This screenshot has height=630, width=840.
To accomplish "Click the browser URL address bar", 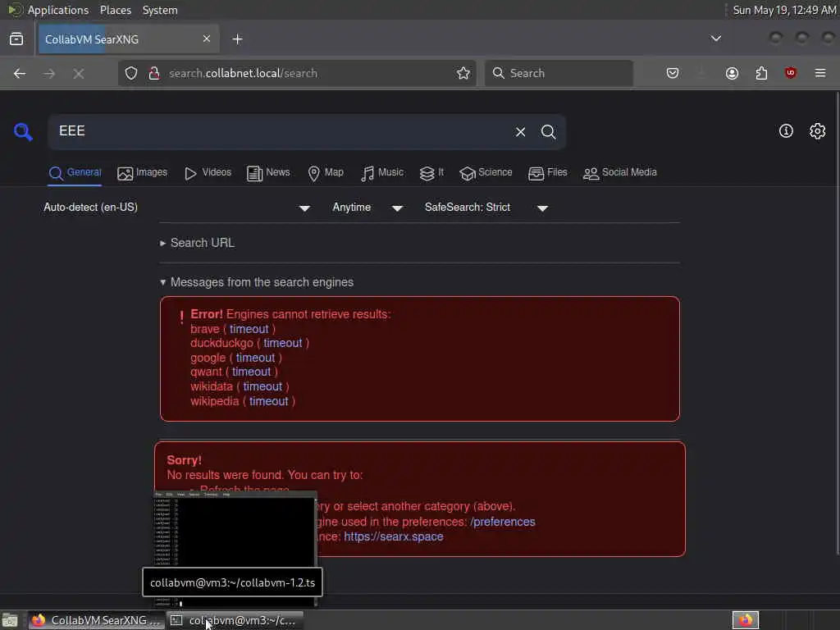I will coord(297,73).
